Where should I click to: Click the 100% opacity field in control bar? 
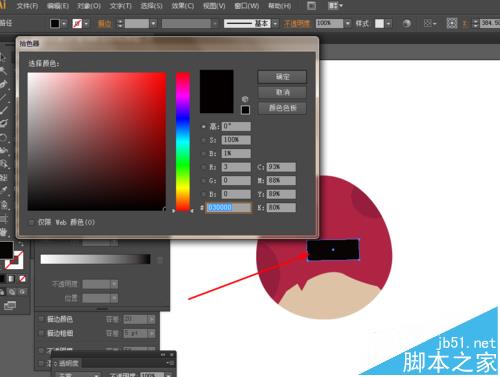(329, 23)
